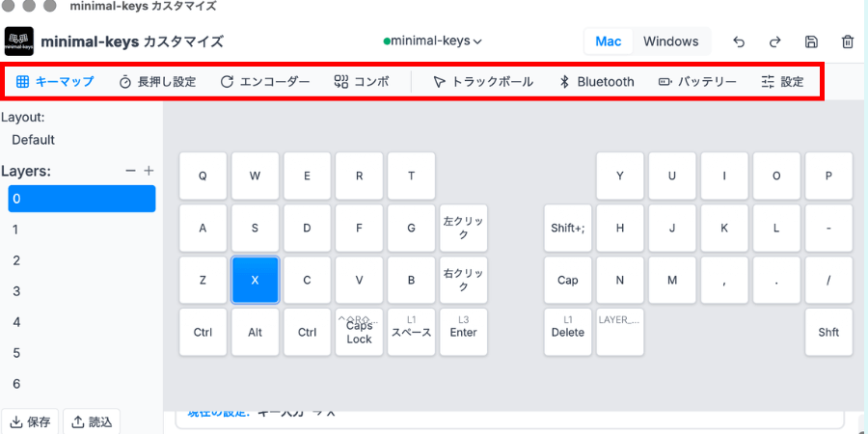Select layer 3
Viewport: 868px width, 434px height.
pyautogui.click(x=82, y=291)
